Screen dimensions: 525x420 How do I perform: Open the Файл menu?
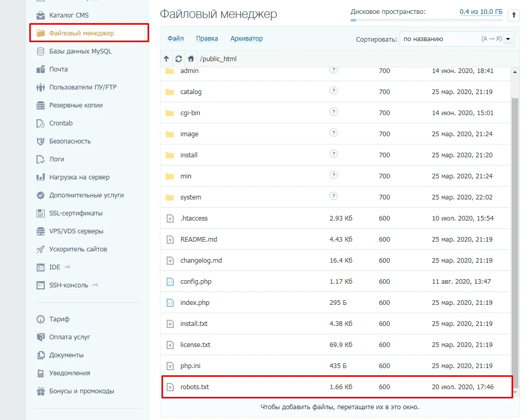175,39
